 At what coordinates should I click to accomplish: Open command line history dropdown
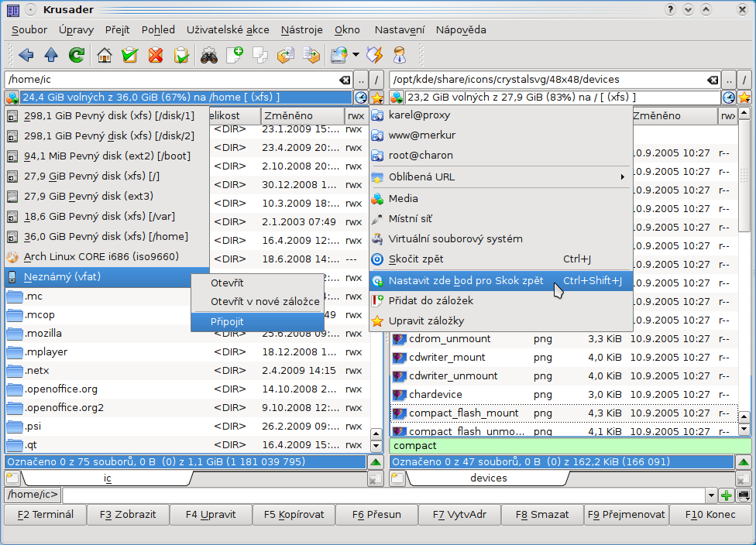[x=711, y=495]
